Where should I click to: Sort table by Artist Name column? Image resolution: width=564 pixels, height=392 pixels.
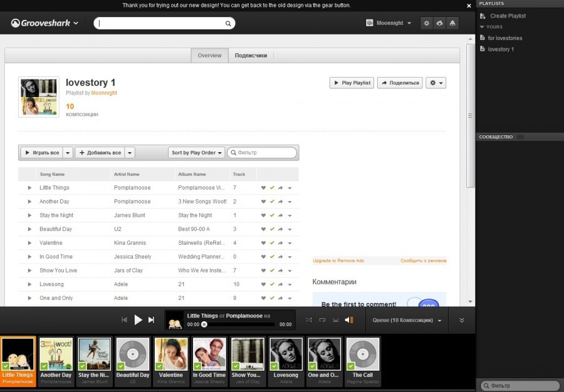pyautogui.click(x=142, y=174)
